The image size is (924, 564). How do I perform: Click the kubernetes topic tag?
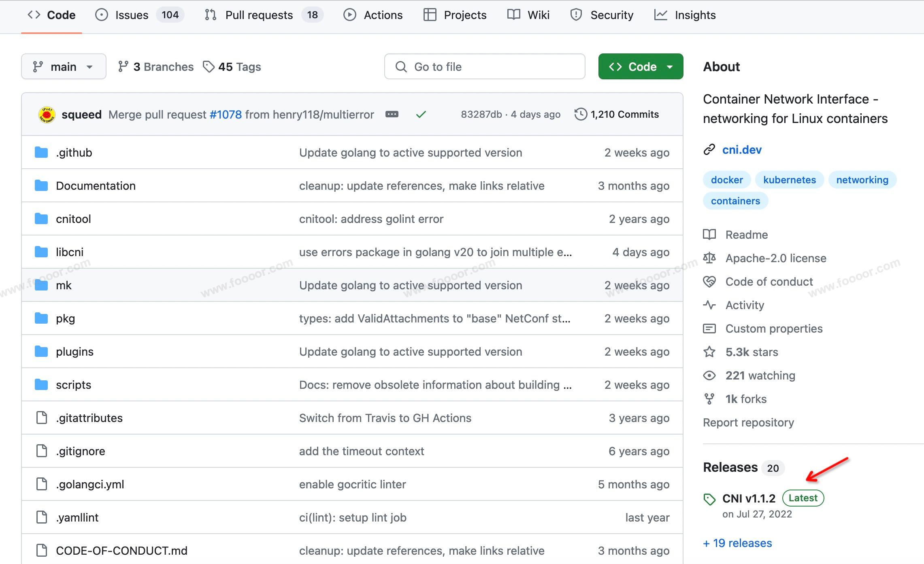coord(789,180)
